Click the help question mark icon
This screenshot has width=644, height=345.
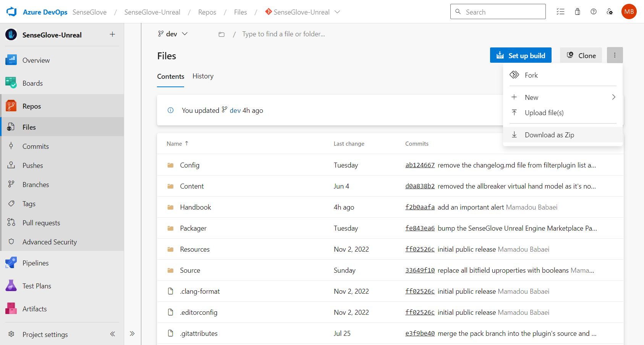593,11
